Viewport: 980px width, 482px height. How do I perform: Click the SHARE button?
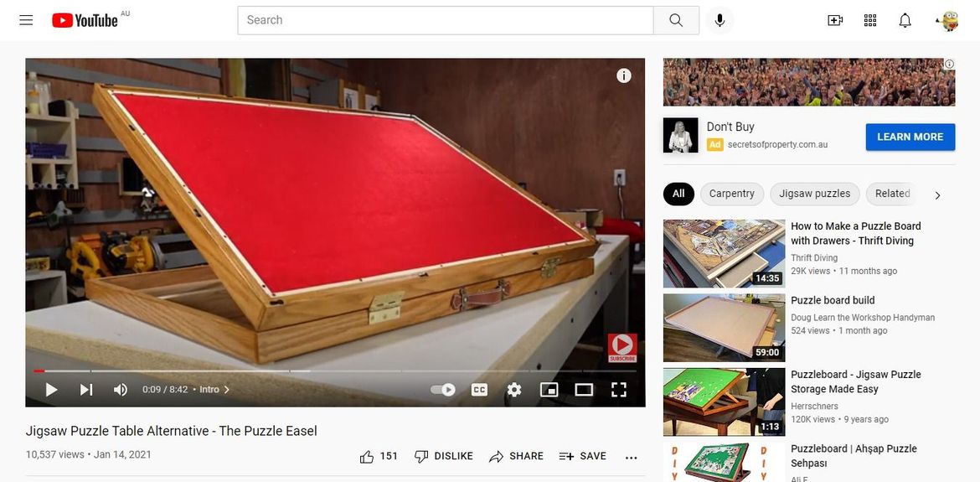point(517,456)
